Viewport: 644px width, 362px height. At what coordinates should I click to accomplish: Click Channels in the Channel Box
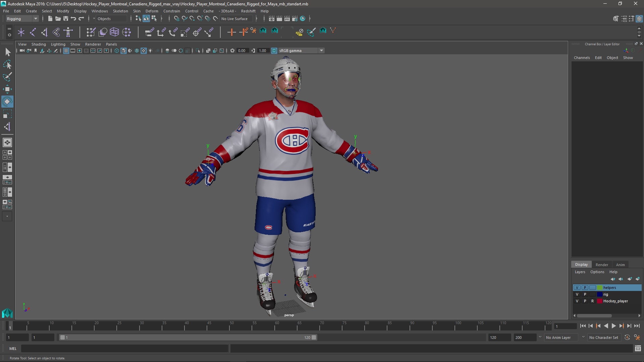(x=582, y=58)
